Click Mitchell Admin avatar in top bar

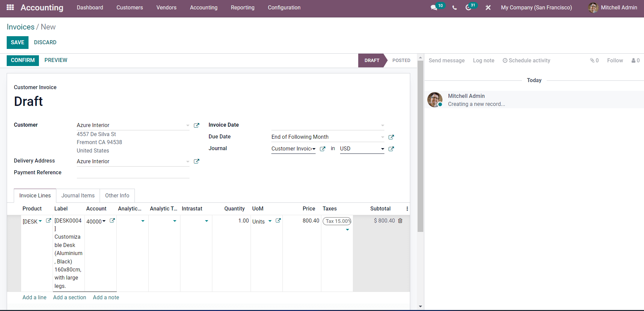pos(593,7)
